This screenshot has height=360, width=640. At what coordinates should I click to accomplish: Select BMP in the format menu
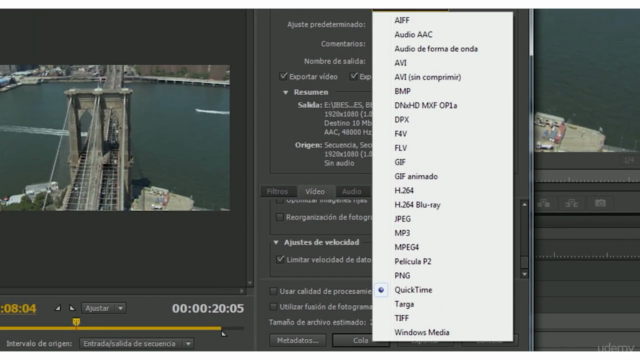click(x=402, y=91)
